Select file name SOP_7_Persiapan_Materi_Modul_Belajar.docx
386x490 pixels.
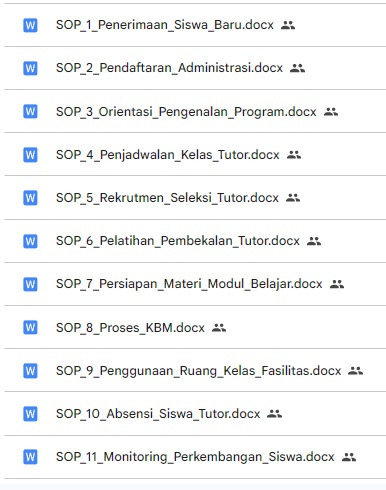point(189,284)
